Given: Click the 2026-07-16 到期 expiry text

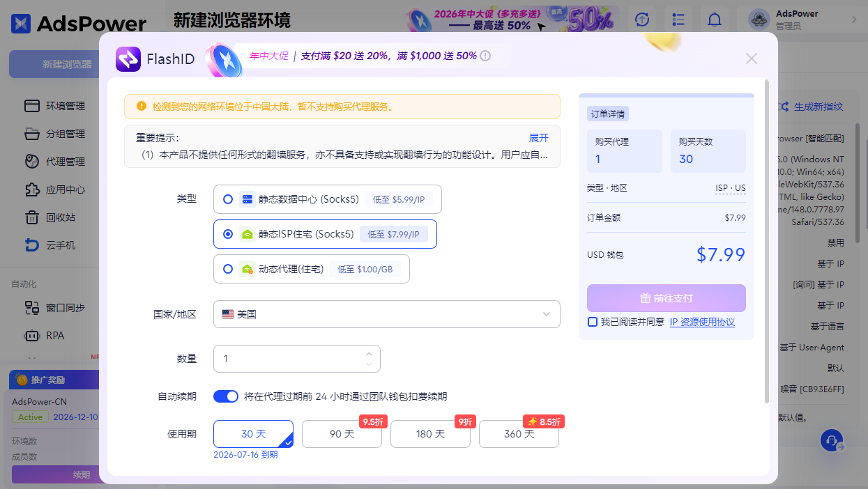Looking at the screenshot, I should coord(245,455).
